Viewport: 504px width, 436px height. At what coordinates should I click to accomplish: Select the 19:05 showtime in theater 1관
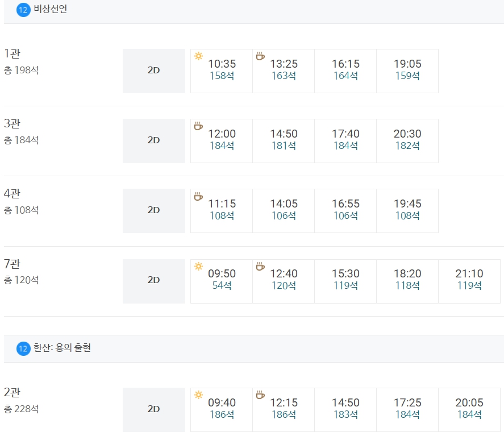[x=407, y=70]
